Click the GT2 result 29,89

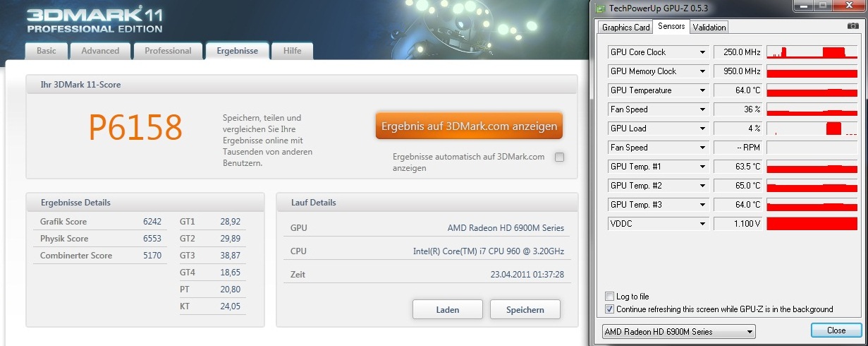[230, 239]
